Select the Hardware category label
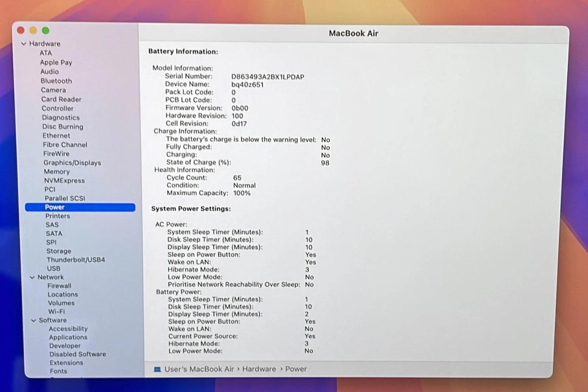The width and height of the screenshot is (588, 392). coord(45,44)
